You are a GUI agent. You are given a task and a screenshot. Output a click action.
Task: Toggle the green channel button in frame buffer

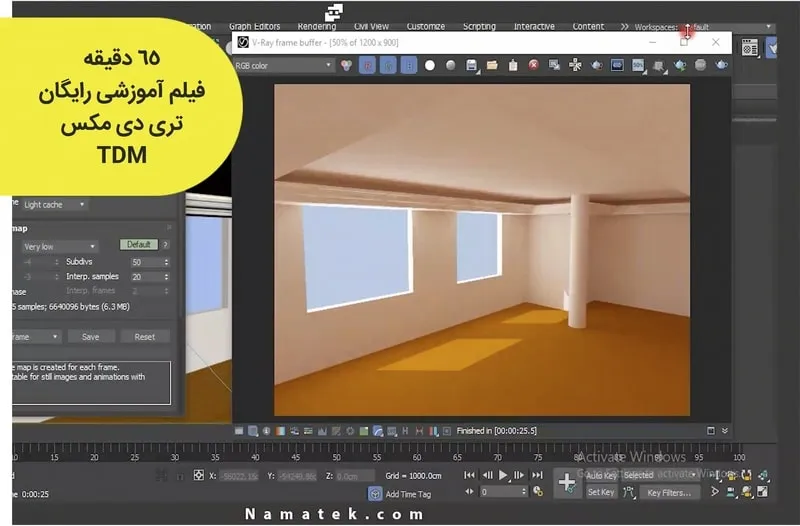coord(387,66)
